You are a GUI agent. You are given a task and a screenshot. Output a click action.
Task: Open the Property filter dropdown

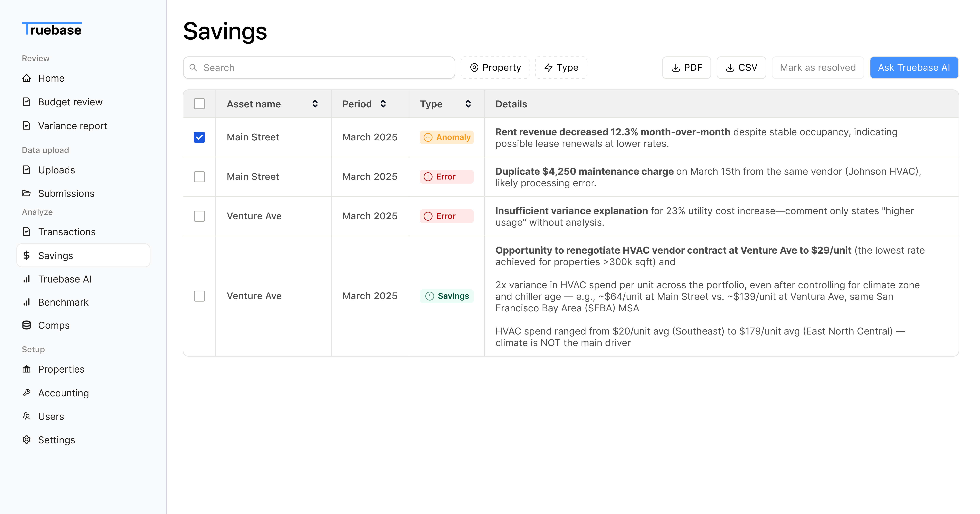pos(495,68)
